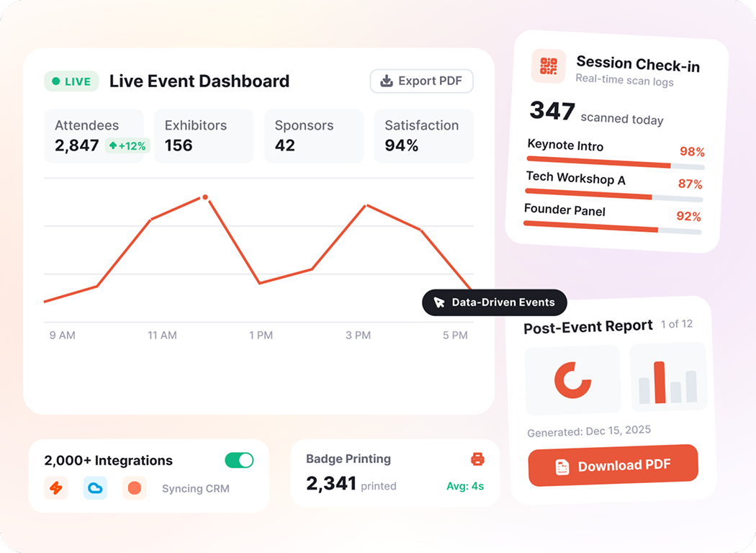The image size is (756, 553).
Task: Click the Badge Printing title
Action: [348, 459]
